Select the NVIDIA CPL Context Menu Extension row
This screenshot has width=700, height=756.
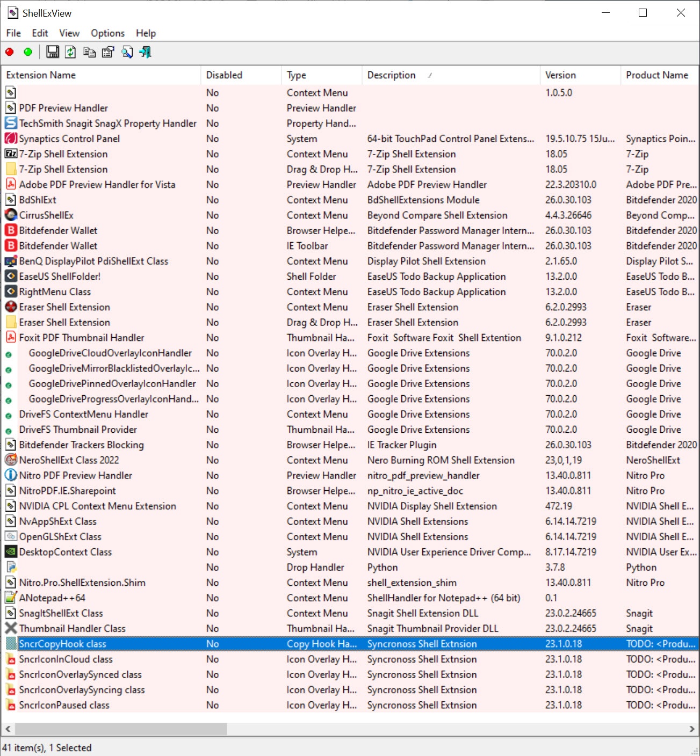tap(350, 506)
